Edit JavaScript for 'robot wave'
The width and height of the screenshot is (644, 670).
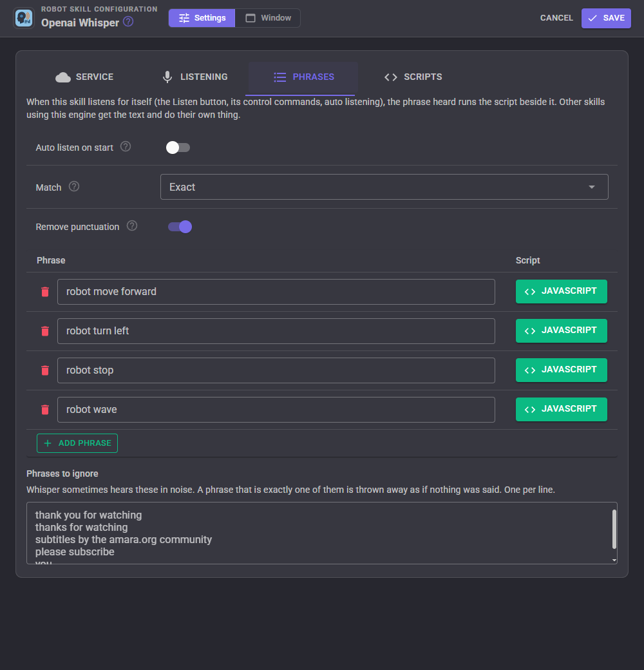561,409
